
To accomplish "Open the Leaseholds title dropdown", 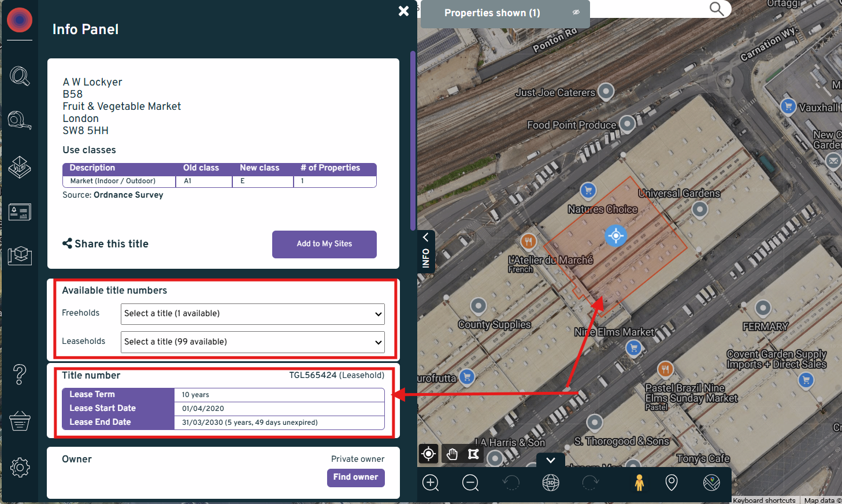I will [x=253, y=342].
